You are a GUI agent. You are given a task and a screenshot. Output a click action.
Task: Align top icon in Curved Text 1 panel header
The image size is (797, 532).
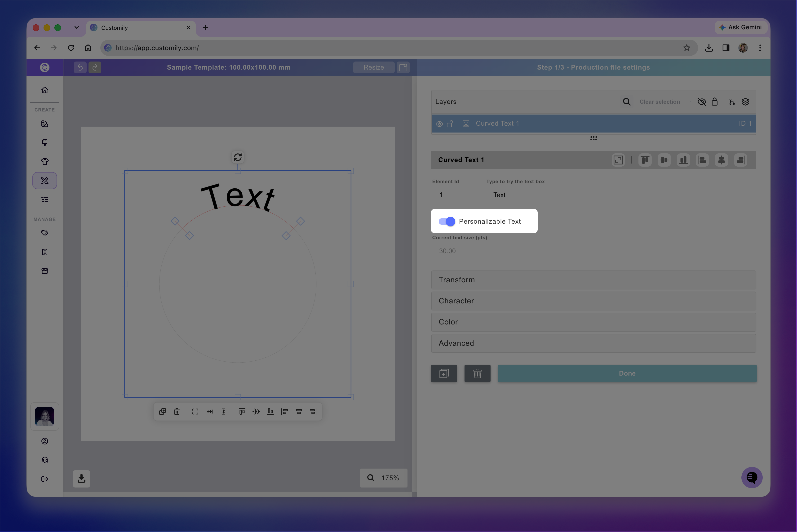click(x=645, y=160)
